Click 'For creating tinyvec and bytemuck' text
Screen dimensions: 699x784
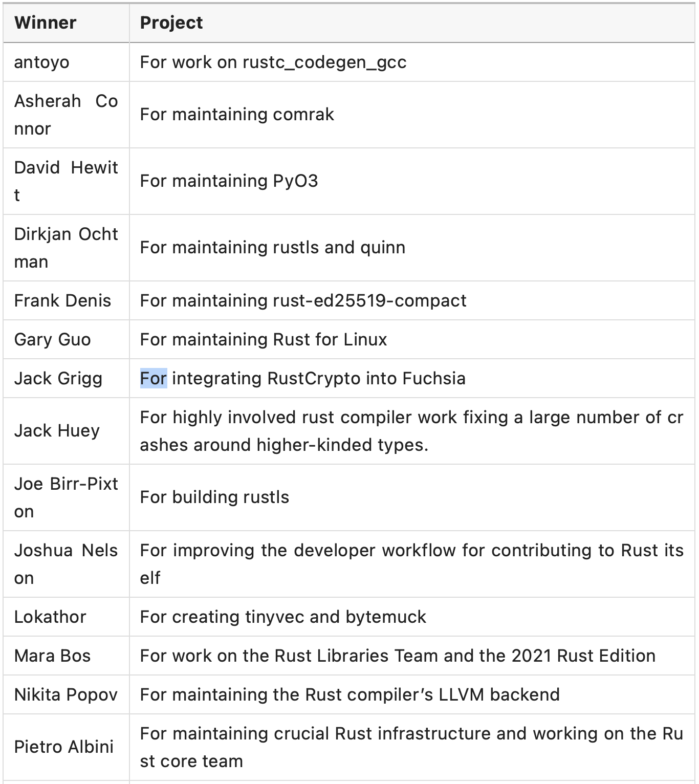pyautogui.click(x=283, y=617)
